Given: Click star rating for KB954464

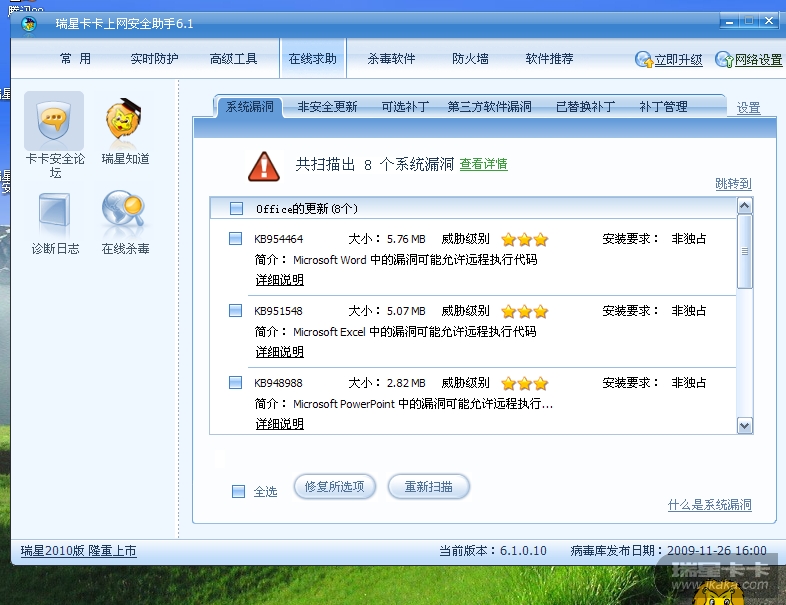Looking at the screenshot, I should click(x=524, y=240).
